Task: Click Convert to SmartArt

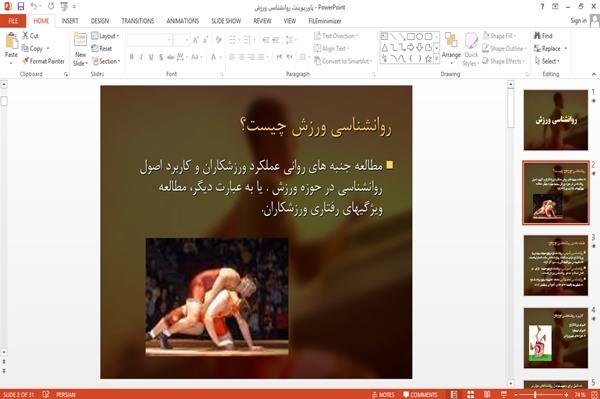Action: coord(343,61)
